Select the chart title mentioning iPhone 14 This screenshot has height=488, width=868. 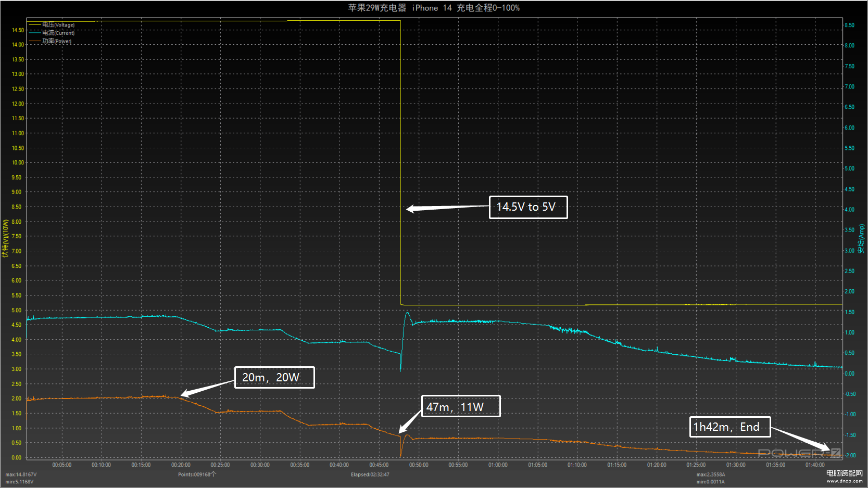[434, 8]
